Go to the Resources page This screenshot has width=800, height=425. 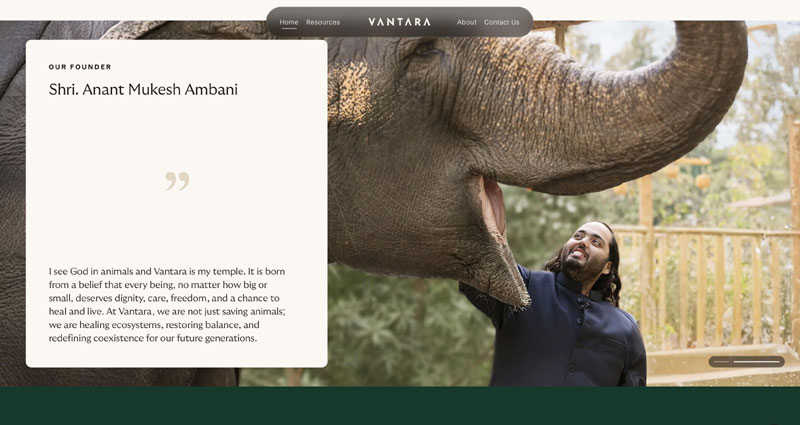pyautogui.click(x=323, y=22)
